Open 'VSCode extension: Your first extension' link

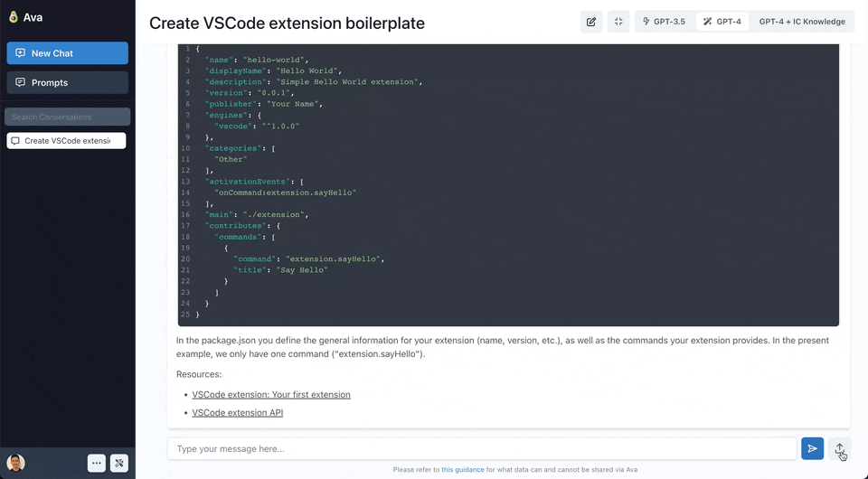pos(271,394)
